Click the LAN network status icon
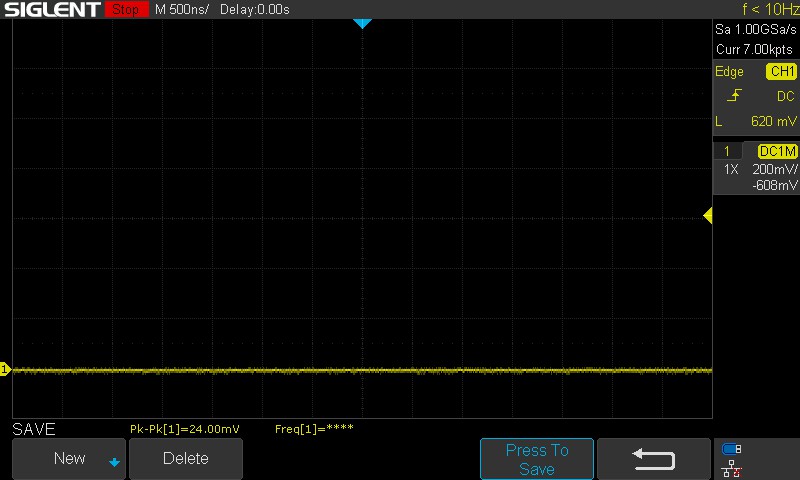 tap(732, 468)
